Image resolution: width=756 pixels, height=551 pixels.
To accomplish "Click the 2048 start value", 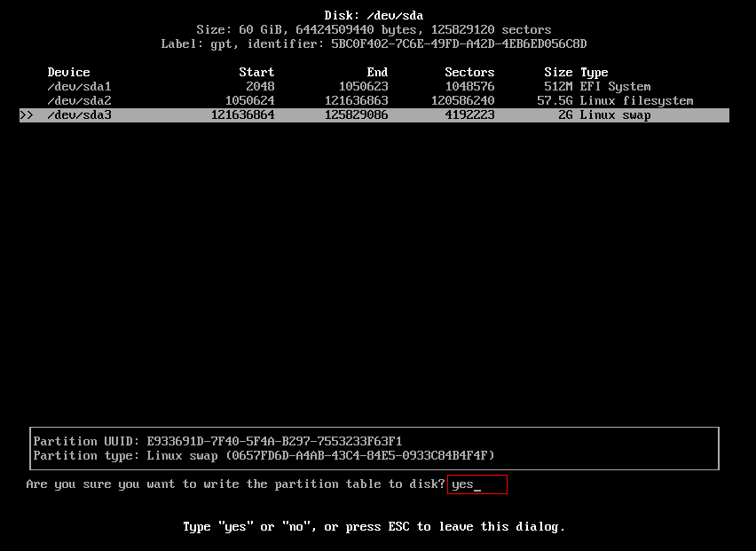I will pos(260,87).
